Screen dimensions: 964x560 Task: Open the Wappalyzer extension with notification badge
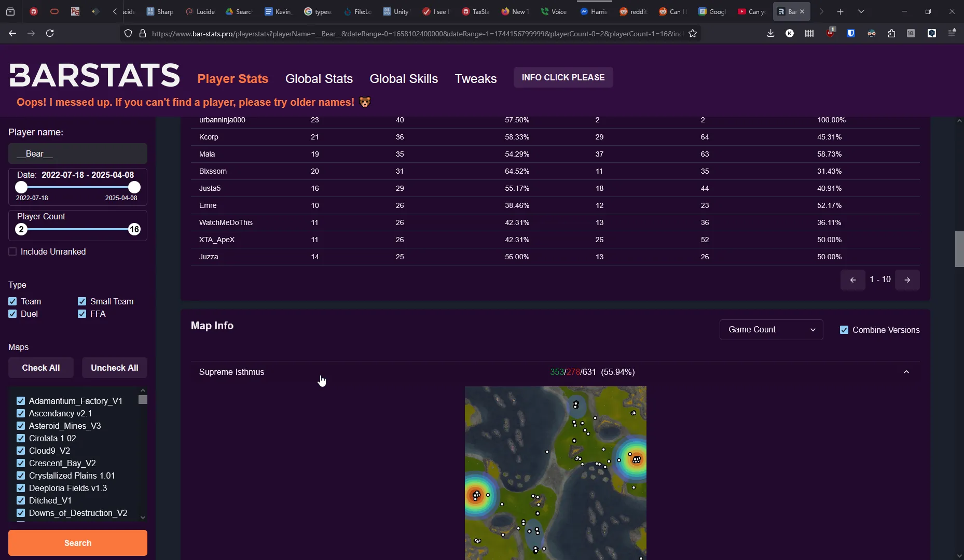click(830, 33)
